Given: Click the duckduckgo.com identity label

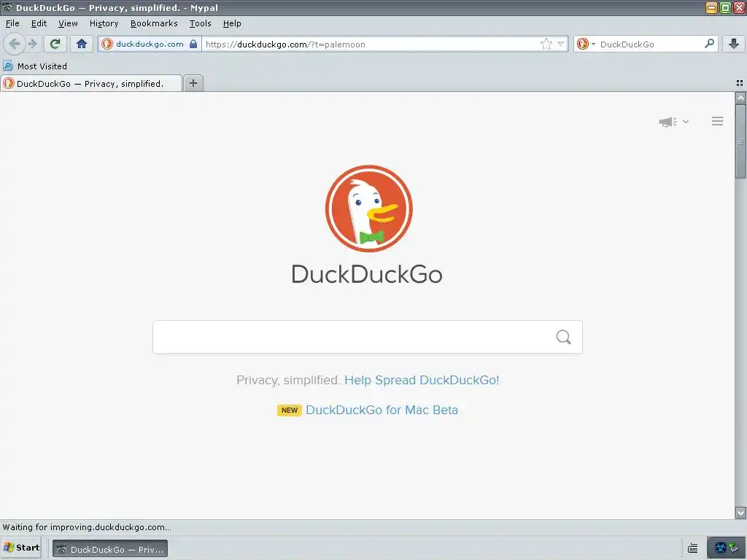Looking at the screenshot, I should (x=150, y=44).
